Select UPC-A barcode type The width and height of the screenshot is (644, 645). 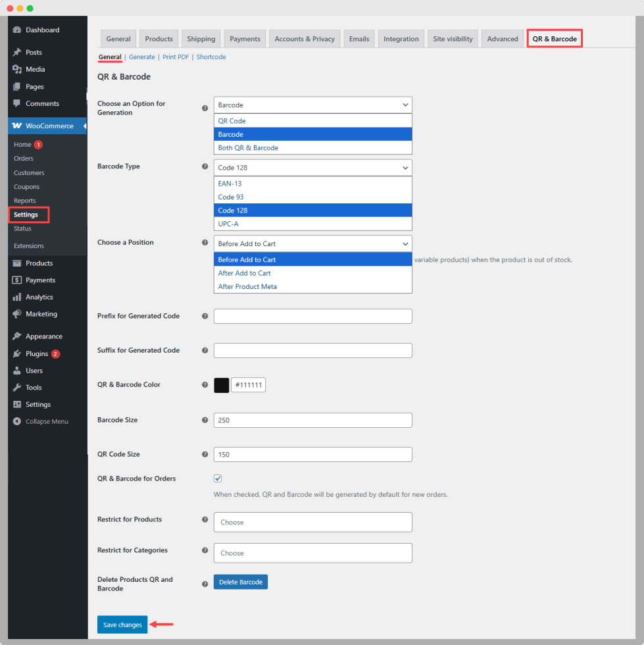313,224
